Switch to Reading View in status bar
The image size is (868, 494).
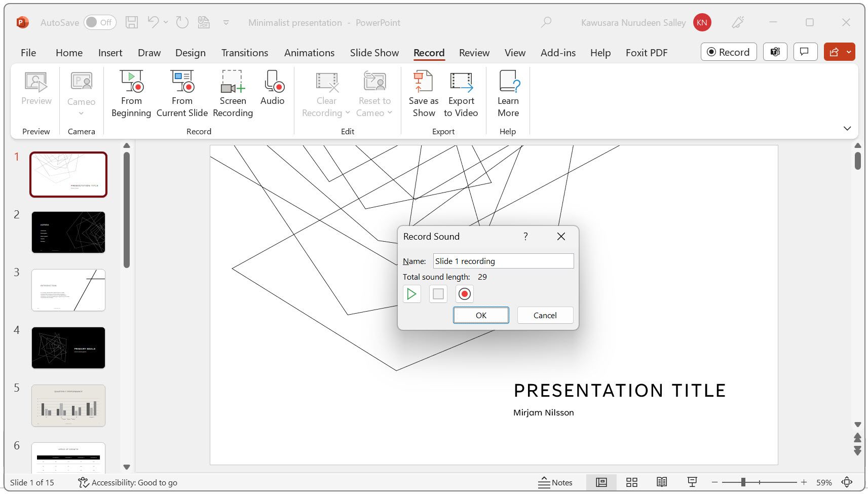click(662, 482)
